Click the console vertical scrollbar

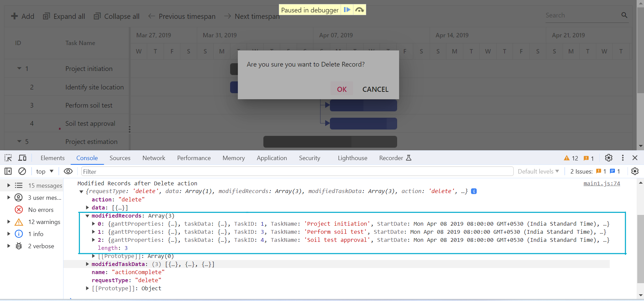[640, 249]
